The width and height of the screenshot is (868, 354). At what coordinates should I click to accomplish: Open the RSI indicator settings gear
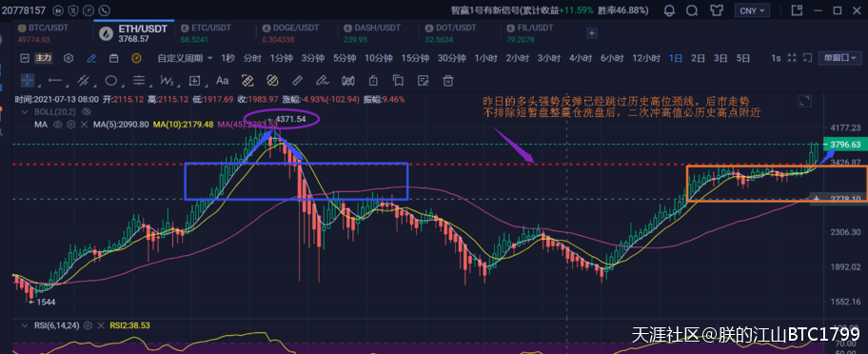[88, 325]
